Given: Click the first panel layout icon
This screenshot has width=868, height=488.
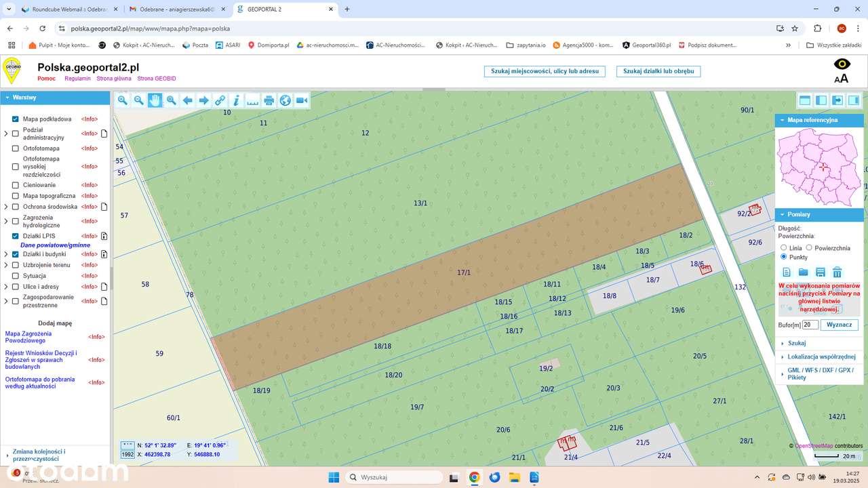Looking at the screenshot, I should tap(805, 100).
